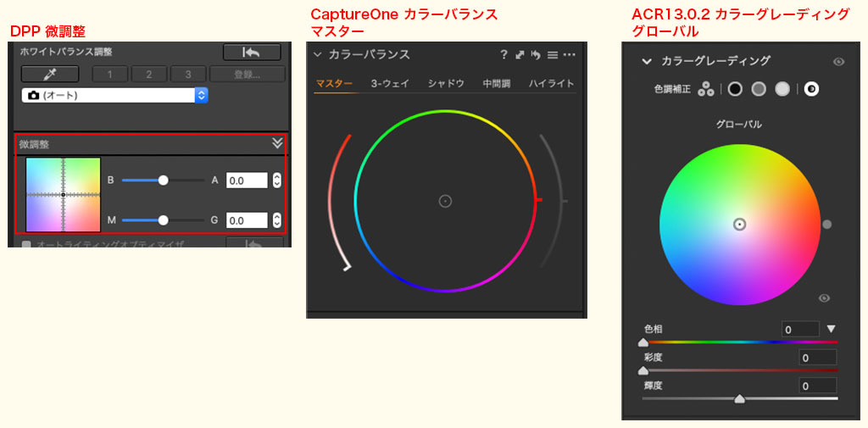Collapse the 微調整 section with double chevron
Viewport: 868px width, 428px height.
277,144
